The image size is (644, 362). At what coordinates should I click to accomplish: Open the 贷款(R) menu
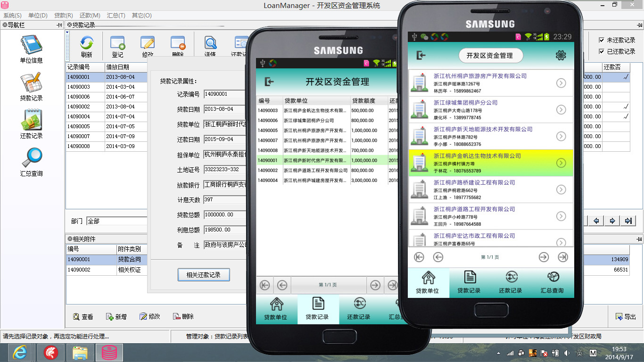(x=64, y=16)
